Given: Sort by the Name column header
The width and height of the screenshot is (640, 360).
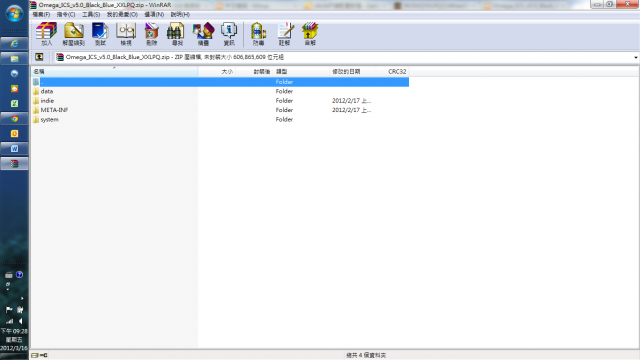Looking at the screenshot, I should click(114, 71).
